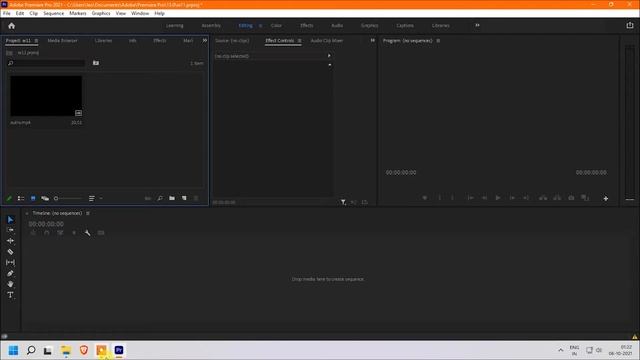640x360 pixels.
Task: Open the Program monitor panel menu
Action: coord(438,41)
